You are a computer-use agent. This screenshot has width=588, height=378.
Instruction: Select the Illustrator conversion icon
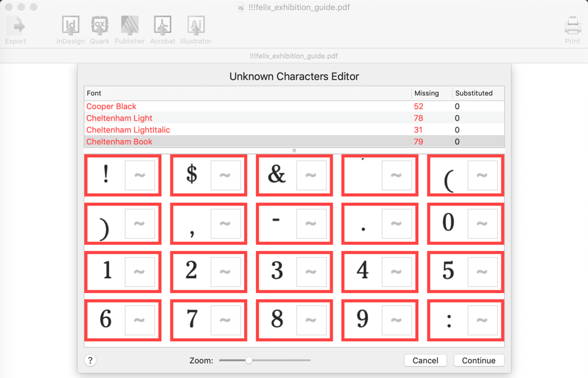196,25
